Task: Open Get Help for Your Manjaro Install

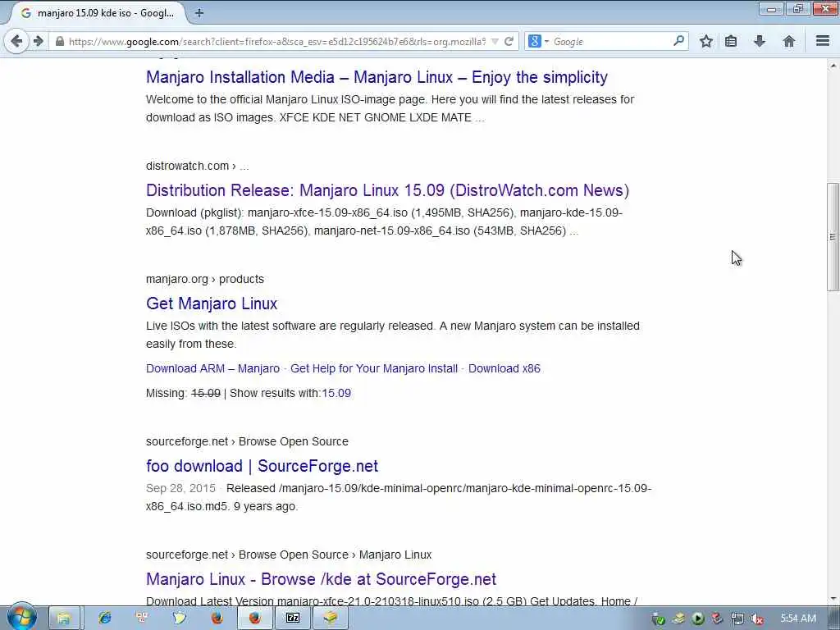Action: tap(374, 368)
